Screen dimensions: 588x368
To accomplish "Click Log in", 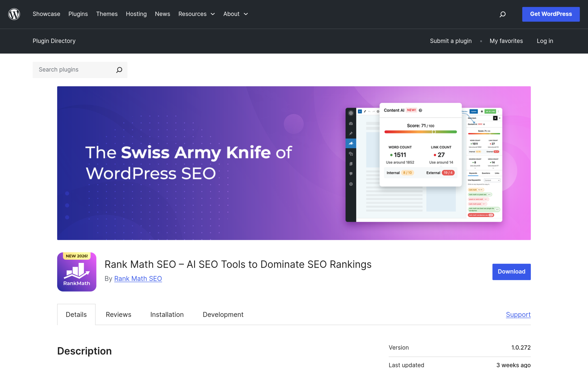I will 545,41.
